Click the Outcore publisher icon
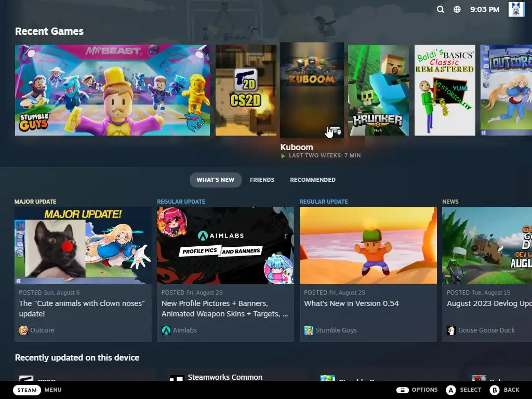This screenshot has height=399, width=532. pos(23,330)
